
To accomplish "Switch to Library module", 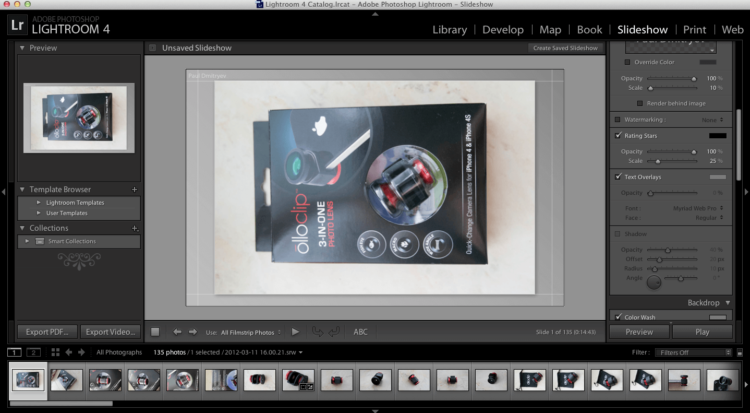I will pyautogui.click(x=450, y=30).
